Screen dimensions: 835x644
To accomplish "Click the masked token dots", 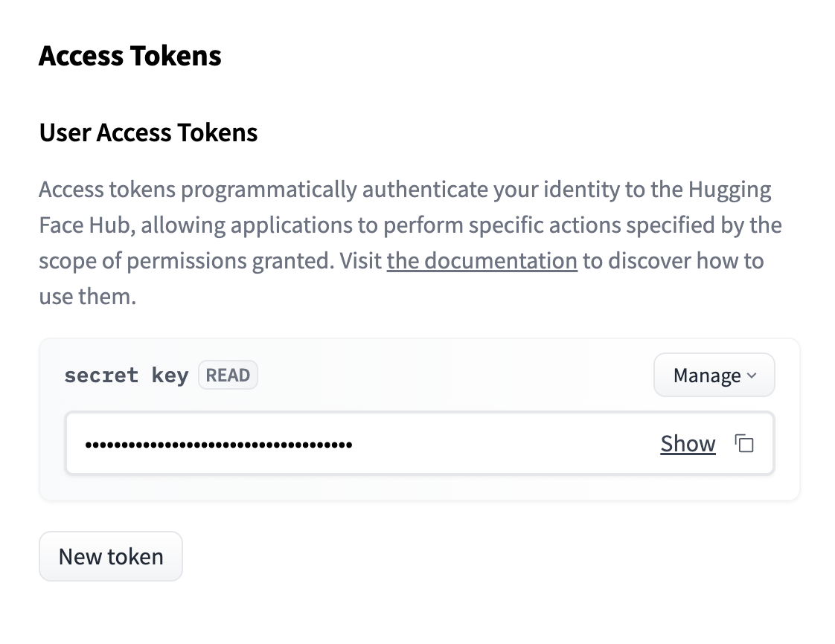I will [x=219, y=445].
